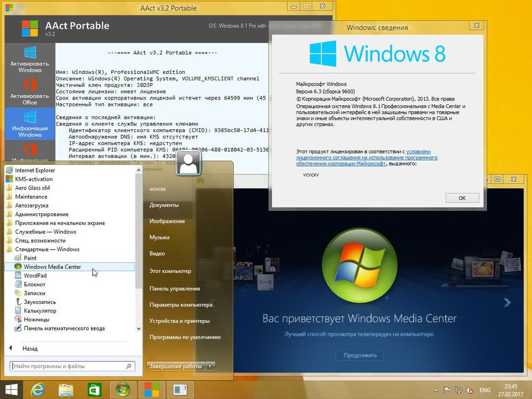Screen dimensions: 532x399
Task: Open Internet Explorer from Start menu list
Action: (35, 170)
